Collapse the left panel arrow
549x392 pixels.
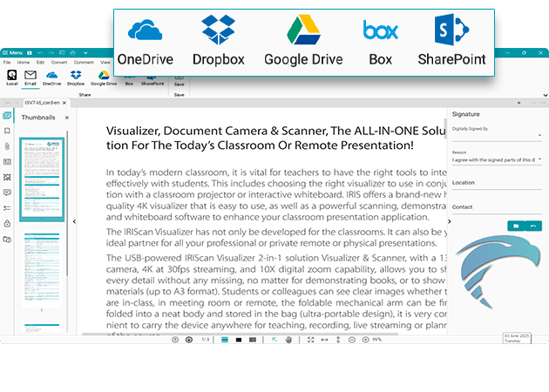[74, 221]
